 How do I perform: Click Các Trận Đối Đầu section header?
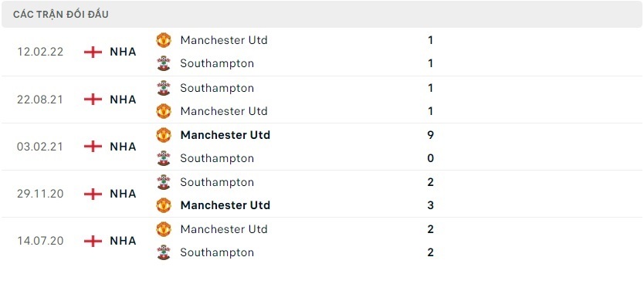(x=61, y=15)
